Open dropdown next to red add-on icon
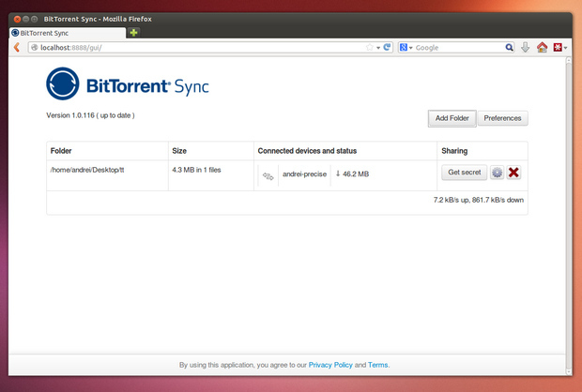 click(565, 48)
